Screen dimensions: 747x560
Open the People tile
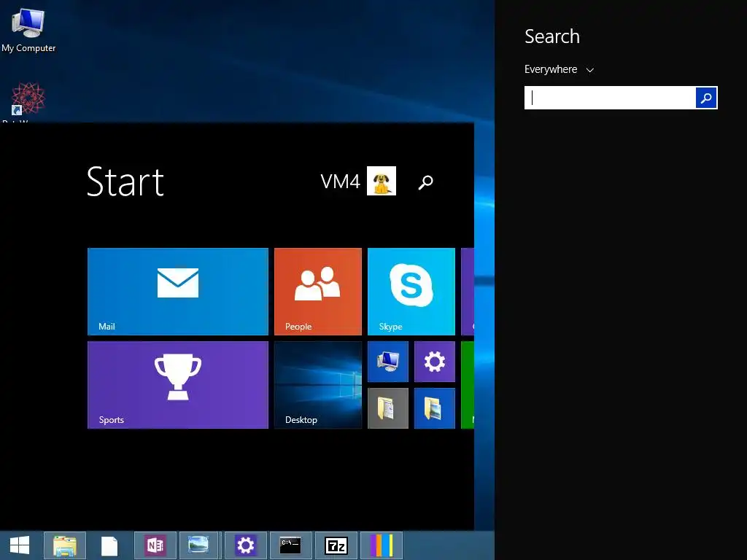point(318,292)
